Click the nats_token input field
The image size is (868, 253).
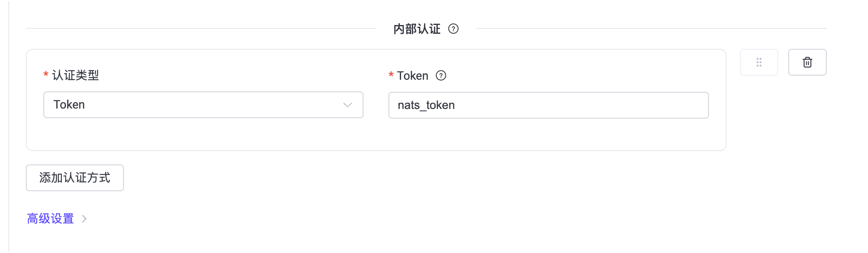coord(548,105)
